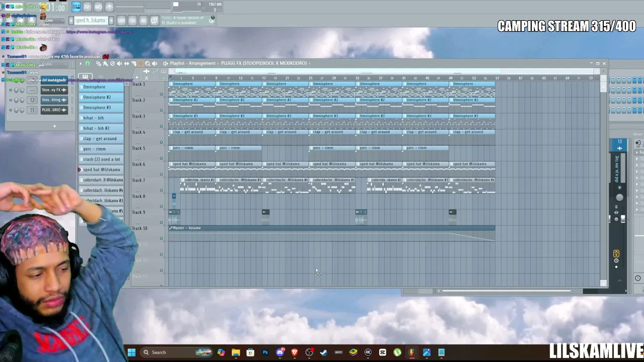Open the newer version available notification
This screenshot has width=644, height=362.
187,20
